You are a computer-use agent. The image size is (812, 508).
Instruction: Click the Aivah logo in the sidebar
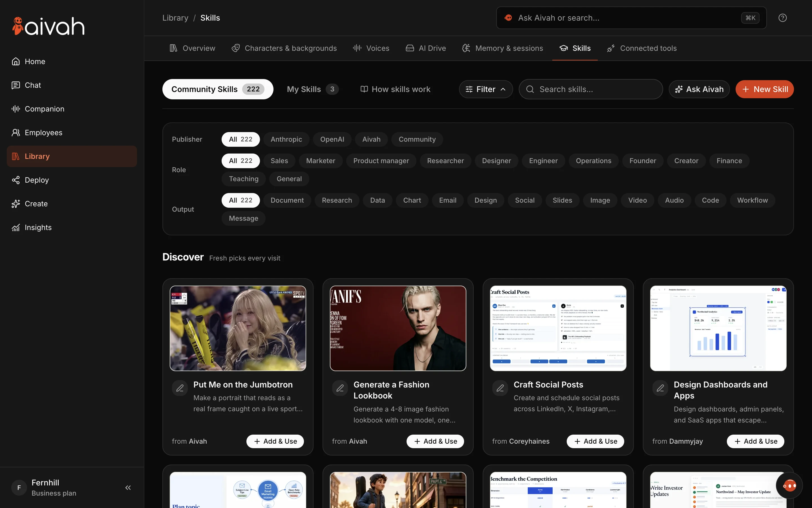click(48, 26)
